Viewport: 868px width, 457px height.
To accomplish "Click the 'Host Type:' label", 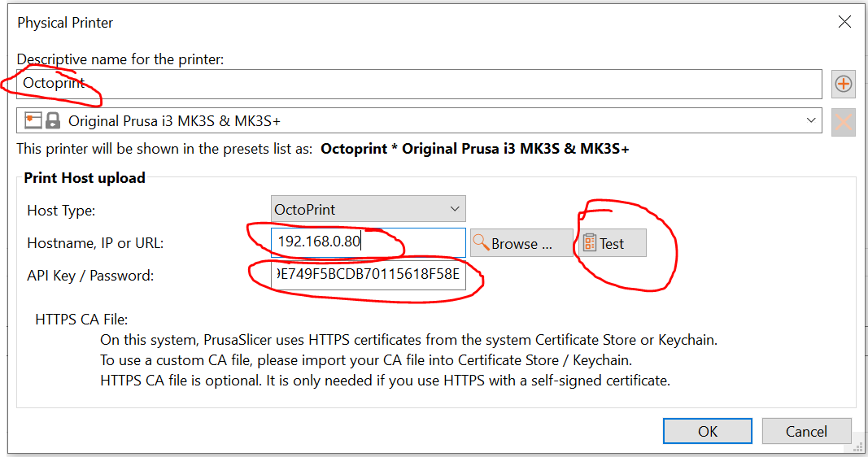I will (61, 211).
